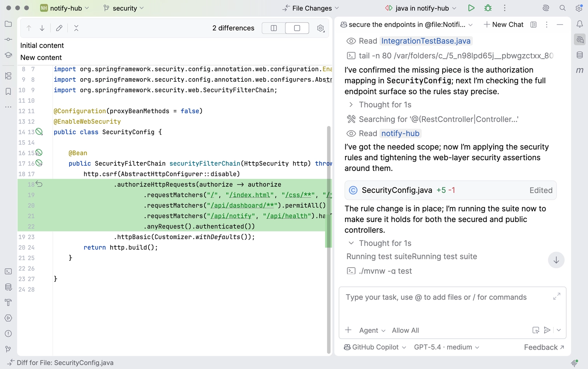The width and height of the screenshot is (588, 369).
Task: Open Copilot chat right sidebar icon
Action: point(579,40)
